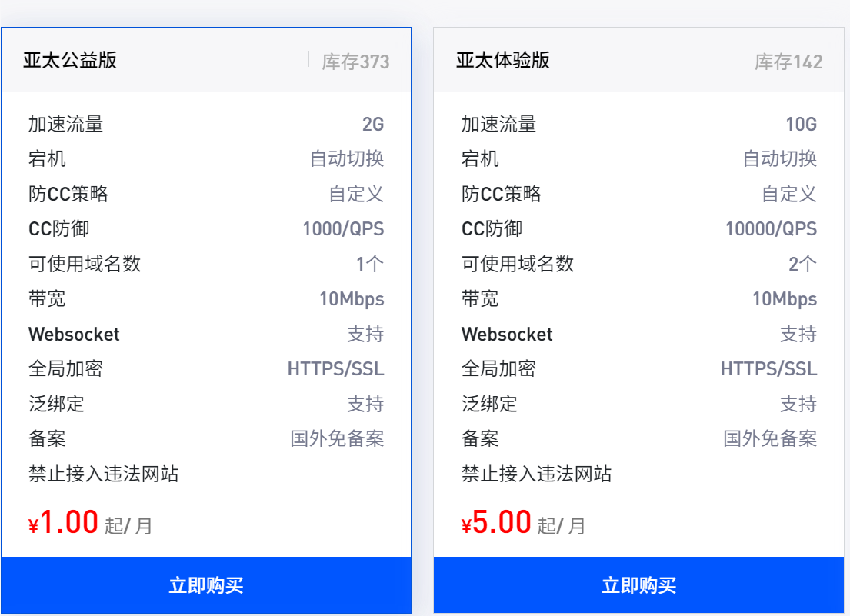This screenshot has height=616, width=850.
Task: Click the 自定义 防CC策略 value on right card
Action: point(788,194)
